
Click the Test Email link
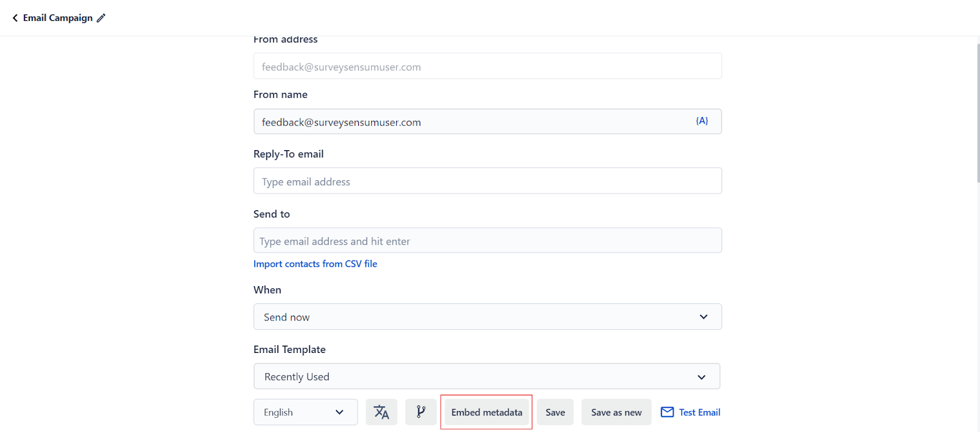coord(699,412)
